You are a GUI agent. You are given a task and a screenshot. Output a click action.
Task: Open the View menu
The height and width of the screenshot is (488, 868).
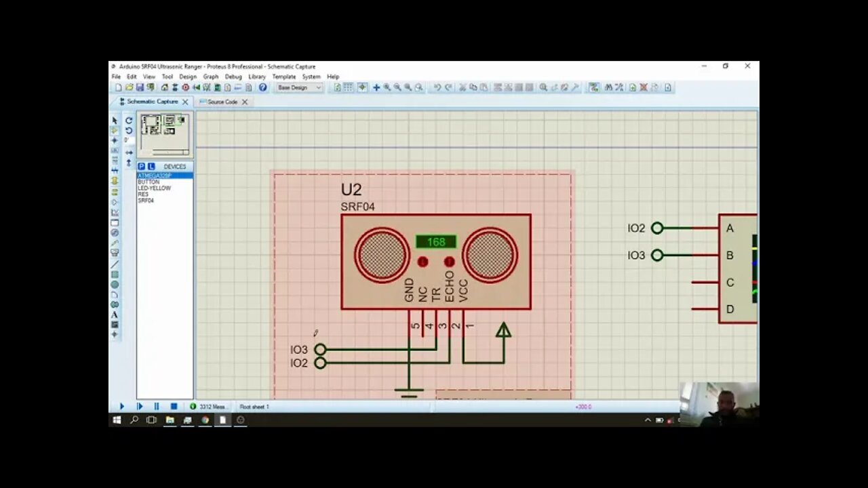pos(149,77)
